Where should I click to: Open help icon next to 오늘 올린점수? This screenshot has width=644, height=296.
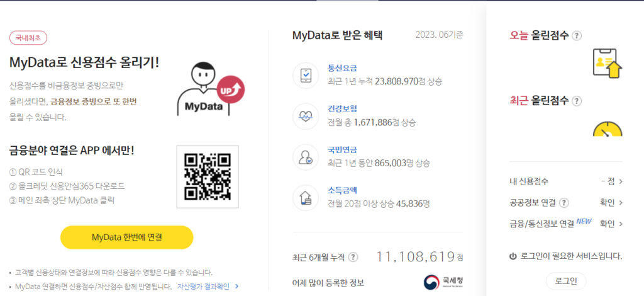click(577, 36)
